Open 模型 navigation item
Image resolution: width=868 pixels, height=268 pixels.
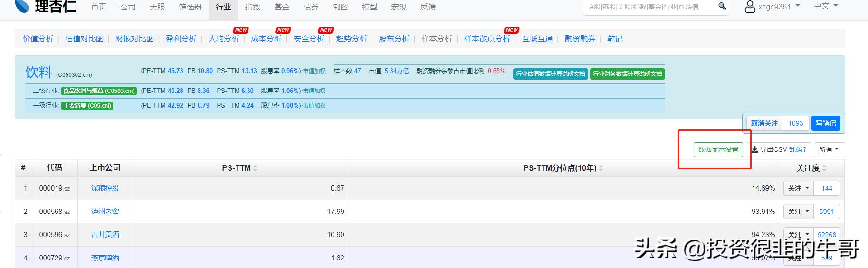370,7
